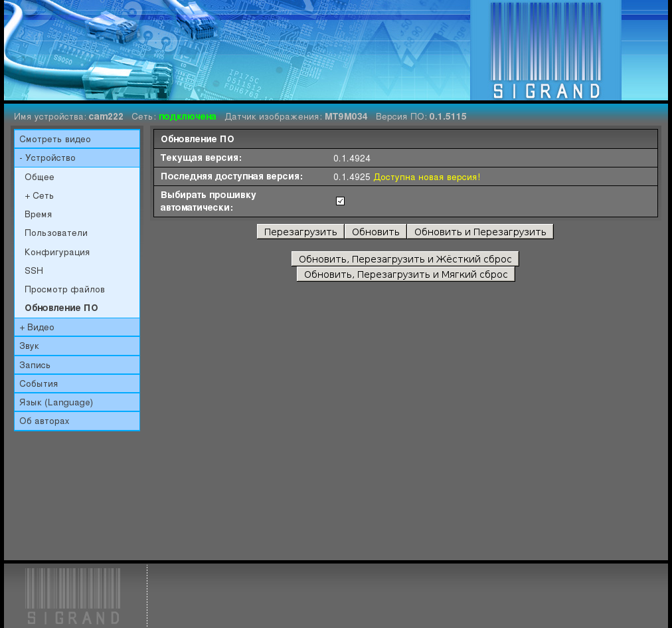The image size is (672, 628).
Task: Open the Общее settings page
Action: [39, 177]
